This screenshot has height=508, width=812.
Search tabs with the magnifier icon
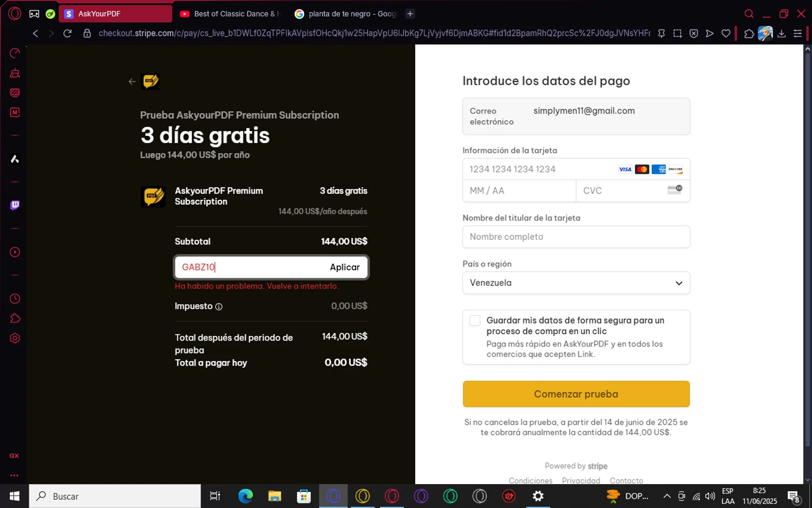(x=749, y=14)
